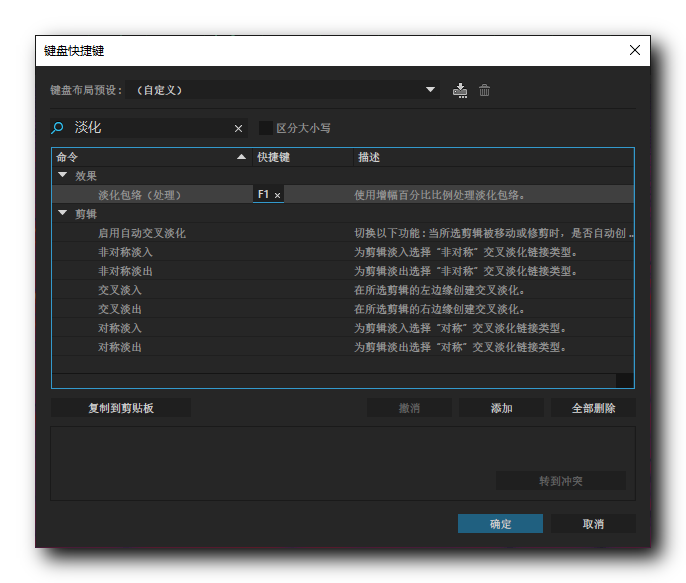The width and height of the screenshot is (686, 583).
Task: Click description 为剪辑淡入选择“对称”交叉淡化链接类型。
Action: 460,328
